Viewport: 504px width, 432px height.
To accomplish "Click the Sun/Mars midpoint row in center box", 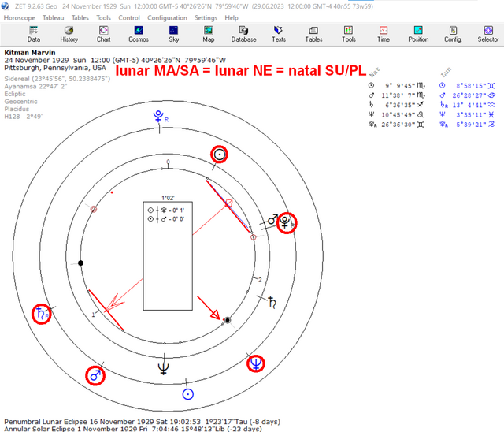I will pyautogui.click(x=166, y=219).
